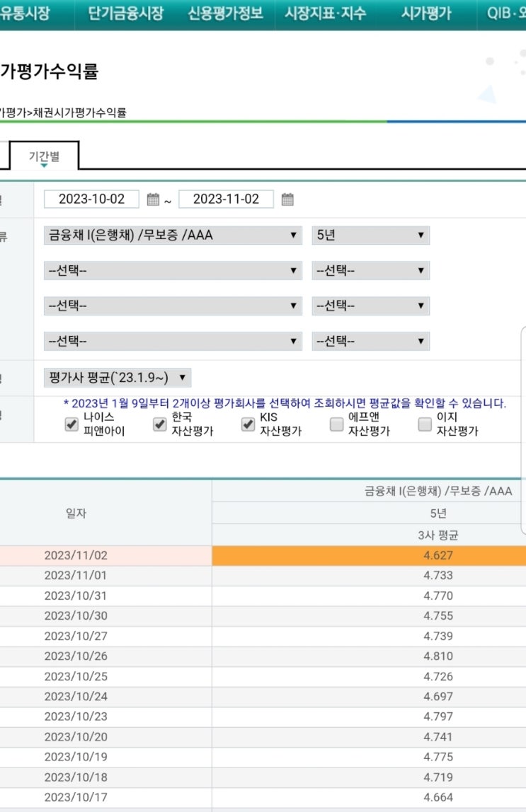
Task: Uncheck the 나이스 피앤아이 checkbox
Action: 72,424
